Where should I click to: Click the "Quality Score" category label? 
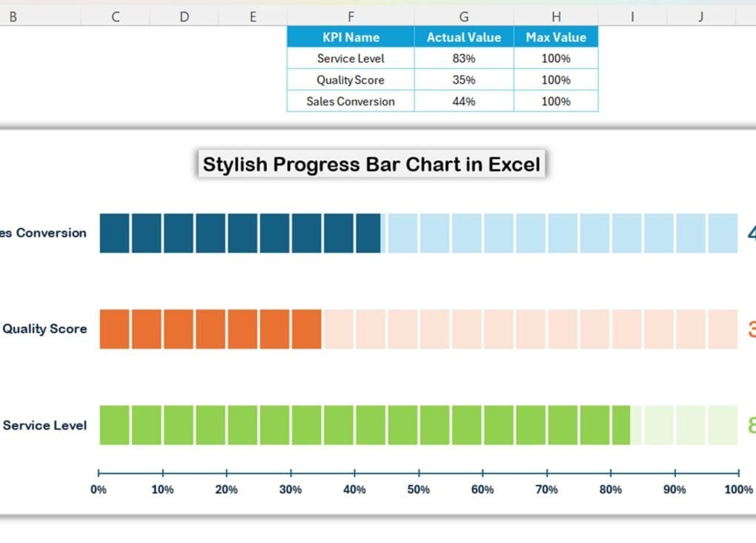[x=44, y=329]
